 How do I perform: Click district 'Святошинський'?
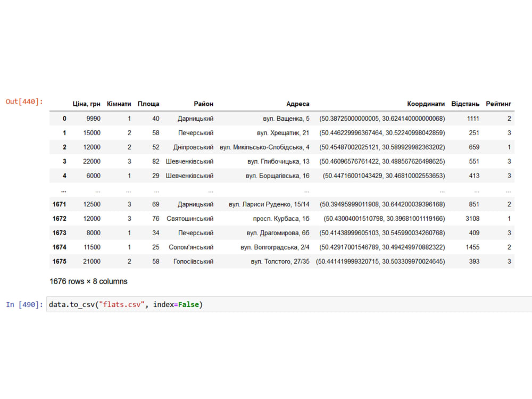pyautogui.click(x=190, y=219)
